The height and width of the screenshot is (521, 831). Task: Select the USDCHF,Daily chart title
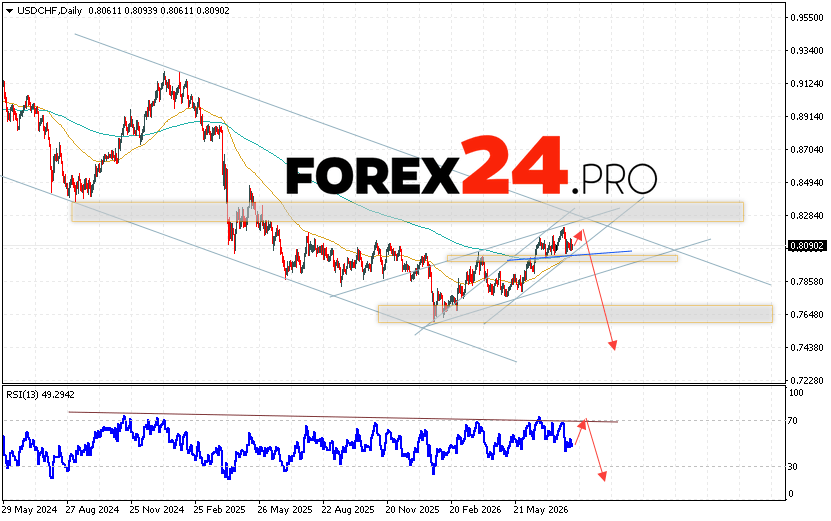(49, 11)
